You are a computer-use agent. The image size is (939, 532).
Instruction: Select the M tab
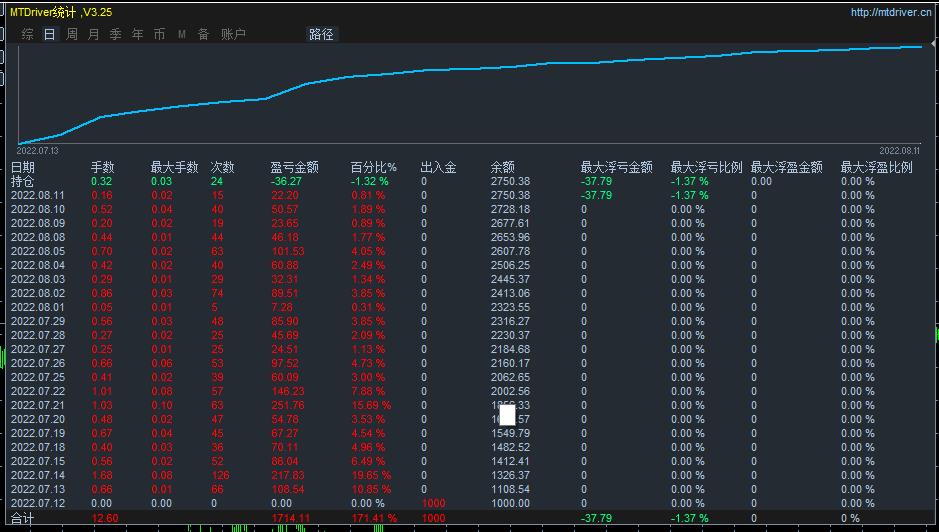coord(181,35)
